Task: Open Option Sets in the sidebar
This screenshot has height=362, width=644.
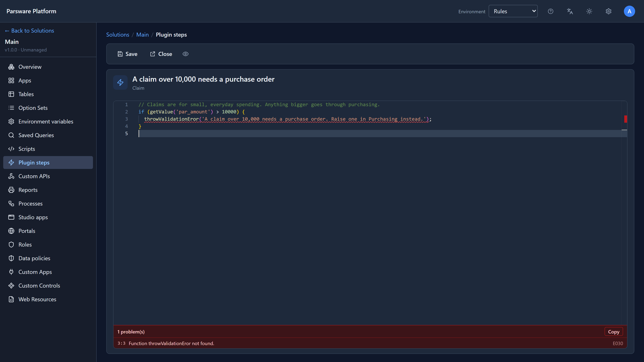Action: click(x=48, y=108)
